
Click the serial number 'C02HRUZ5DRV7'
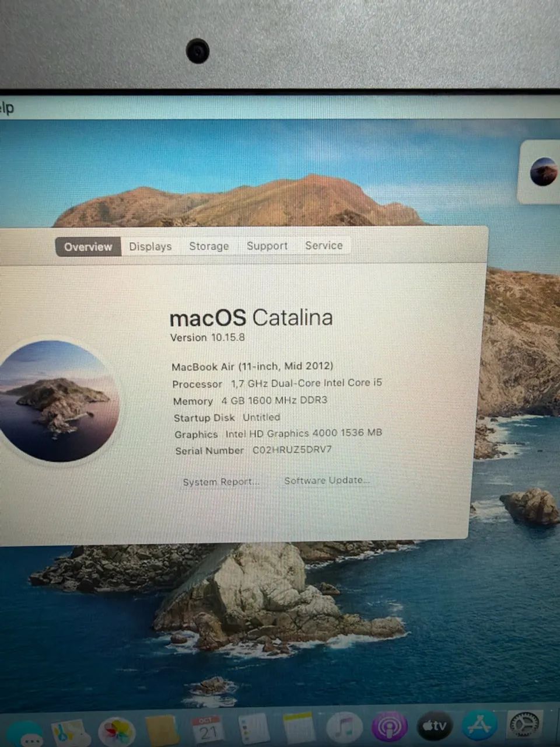coord(292,450)
